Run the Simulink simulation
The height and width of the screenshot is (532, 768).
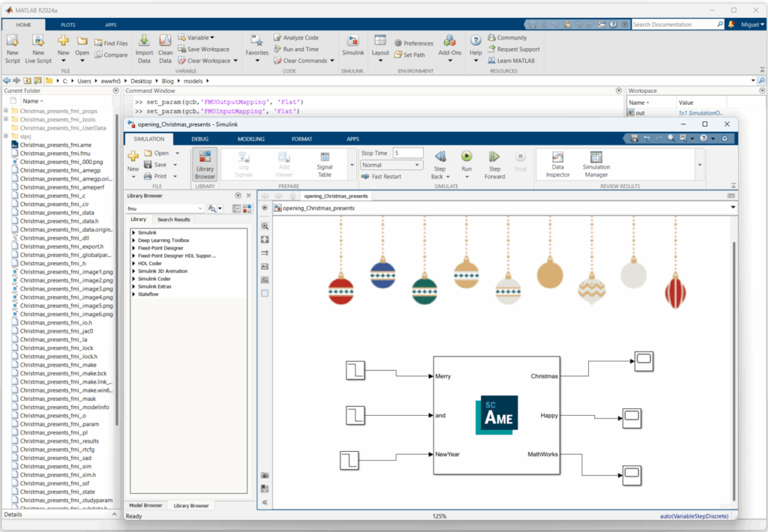(466, 157)
